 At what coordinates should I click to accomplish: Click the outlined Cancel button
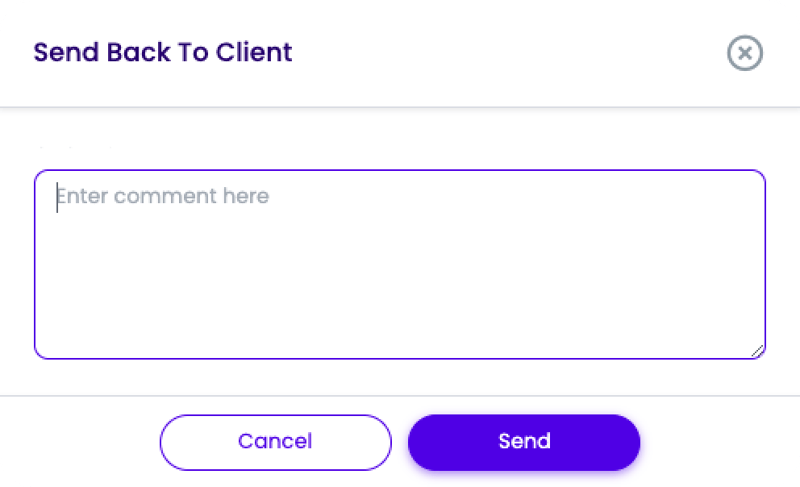(275, 441)
